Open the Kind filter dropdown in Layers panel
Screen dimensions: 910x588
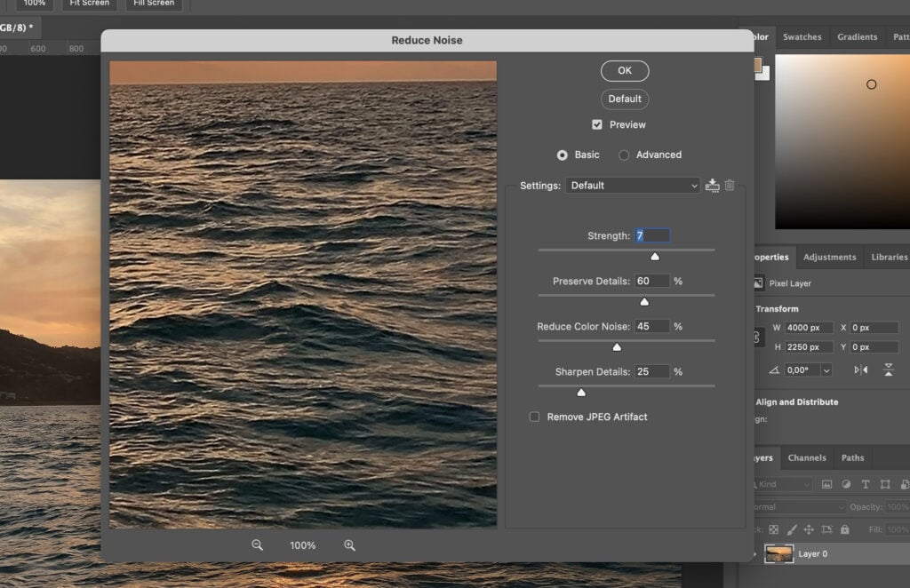coord(791,484)
